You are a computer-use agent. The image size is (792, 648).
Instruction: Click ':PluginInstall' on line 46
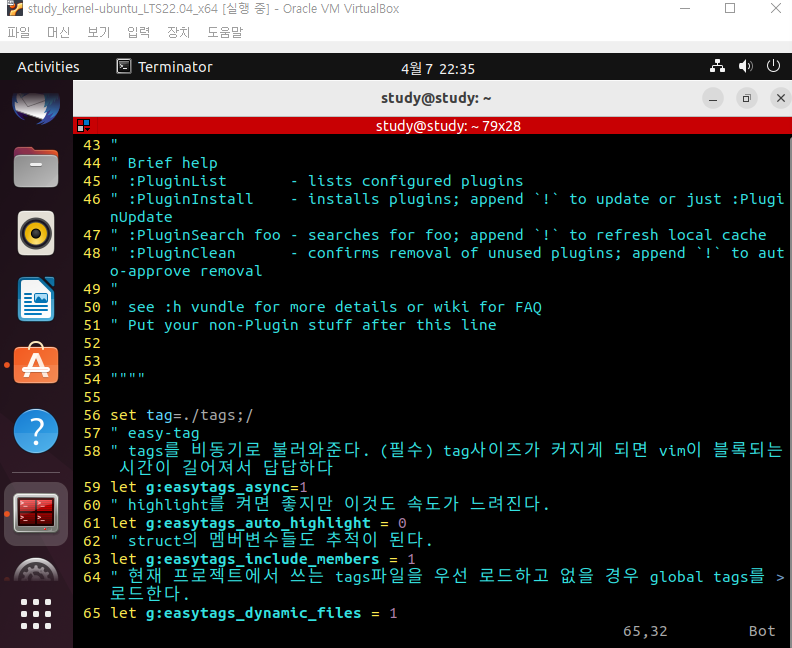191,199
